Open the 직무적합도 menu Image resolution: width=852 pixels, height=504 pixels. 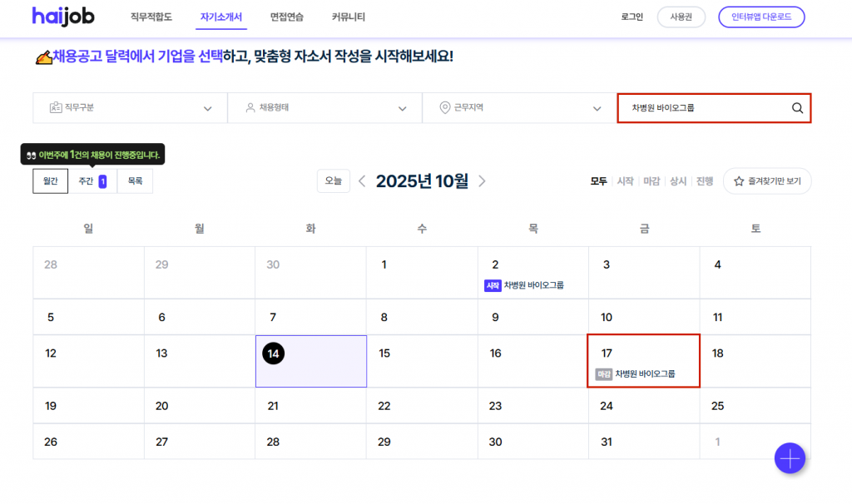coord(151,17)
